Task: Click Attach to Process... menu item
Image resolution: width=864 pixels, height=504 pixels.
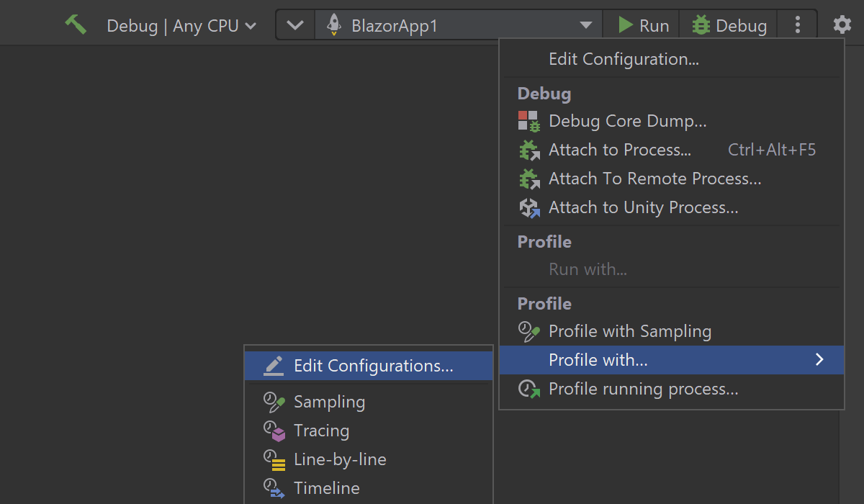Action: coord(619,150)
